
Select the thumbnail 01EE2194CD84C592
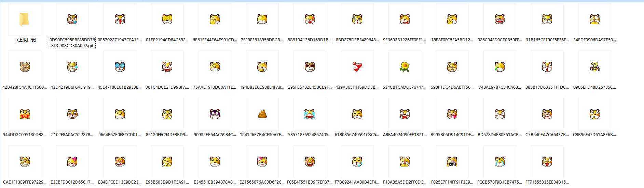point(167,20)
